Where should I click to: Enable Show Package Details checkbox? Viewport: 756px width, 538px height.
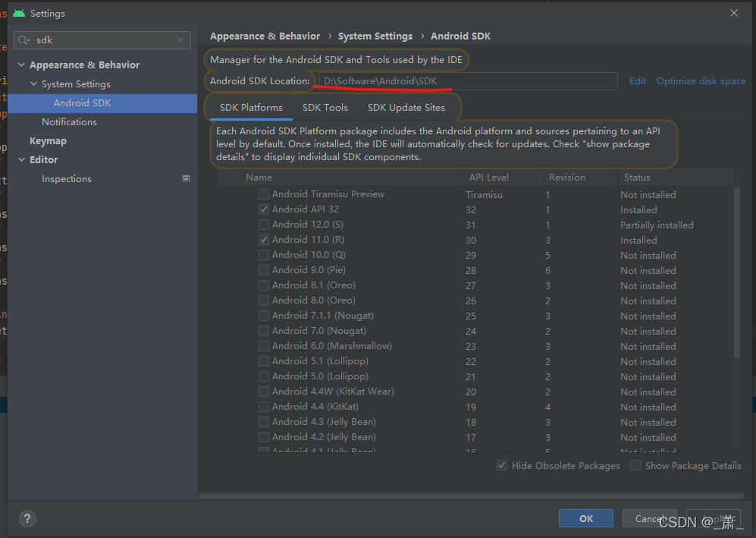point(635,466)
